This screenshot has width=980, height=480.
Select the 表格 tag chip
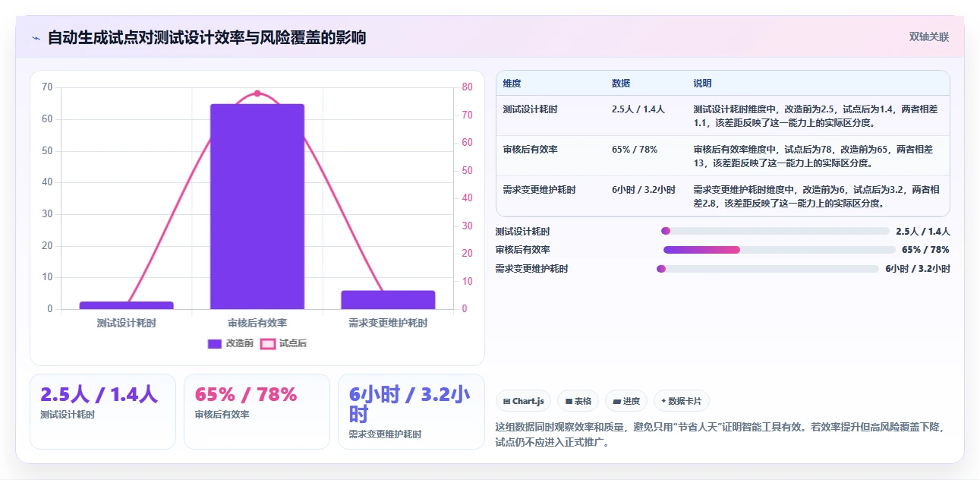pos(578,401)
